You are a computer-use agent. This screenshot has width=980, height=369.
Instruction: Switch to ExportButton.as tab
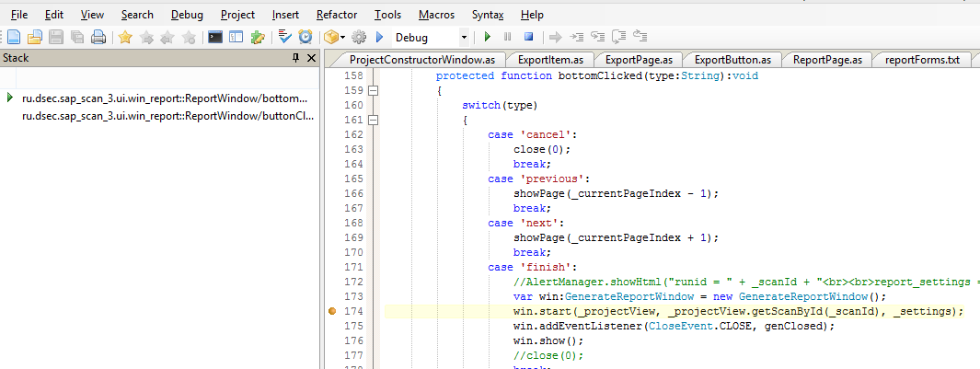point(732,60)
